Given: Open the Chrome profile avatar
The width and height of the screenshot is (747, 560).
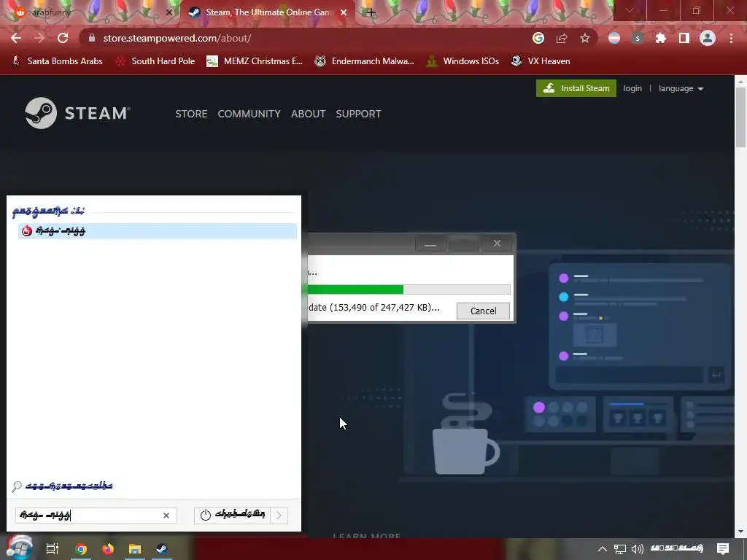Looking at the screenshot, I should click(708, 38).
